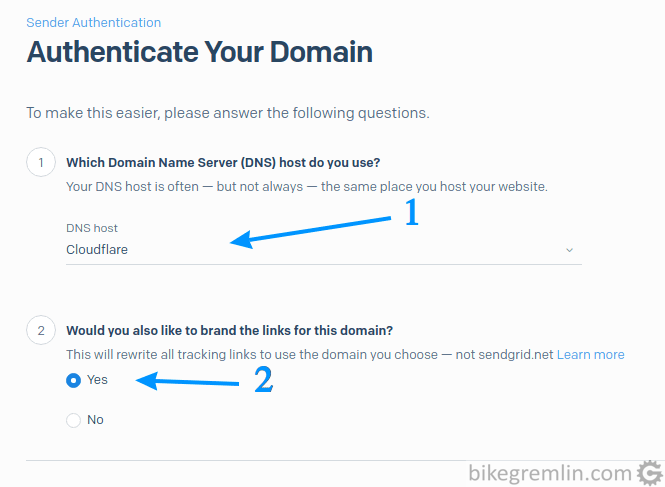665x487 pixels.
Task: Click the Yes option label text
Action: pos(97,380)
